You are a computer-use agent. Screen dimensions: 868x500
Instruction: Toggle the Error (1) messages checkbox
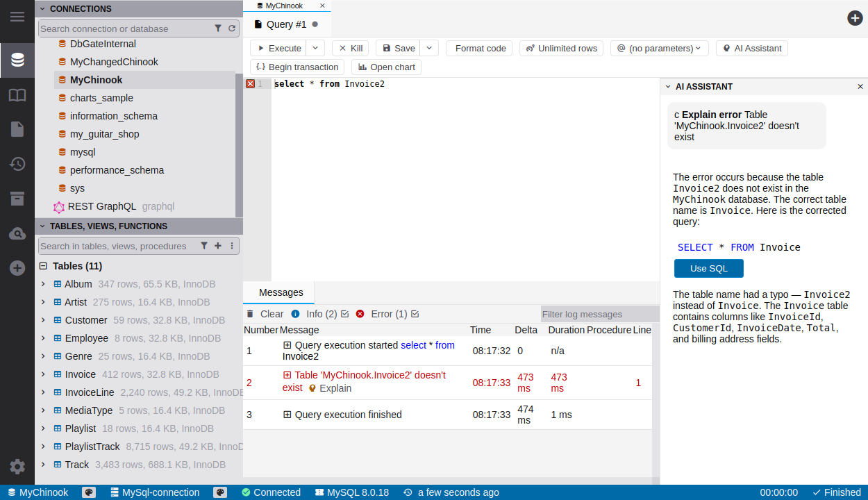point(415,314)
